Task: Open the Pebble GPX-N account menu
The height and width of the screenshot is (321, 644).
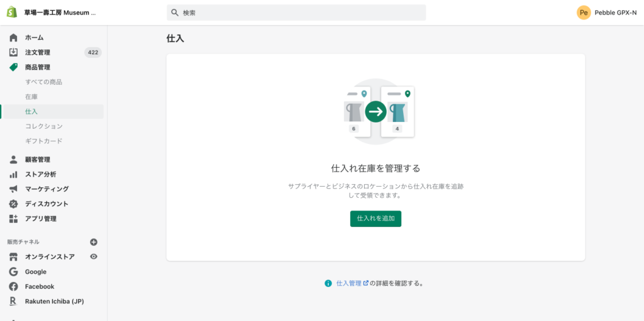Action: (607, 13)
